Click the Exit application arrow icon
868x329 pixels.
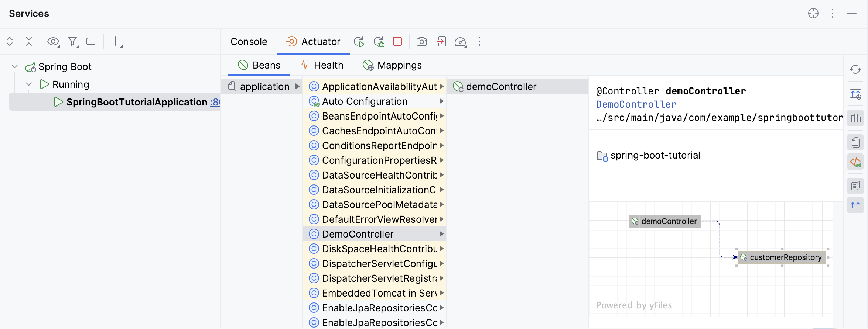click(x=441, y=41)
